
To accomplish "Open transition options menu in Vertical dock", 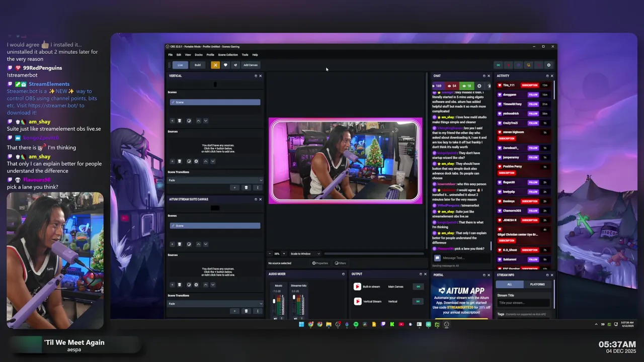I will point(258,188).
